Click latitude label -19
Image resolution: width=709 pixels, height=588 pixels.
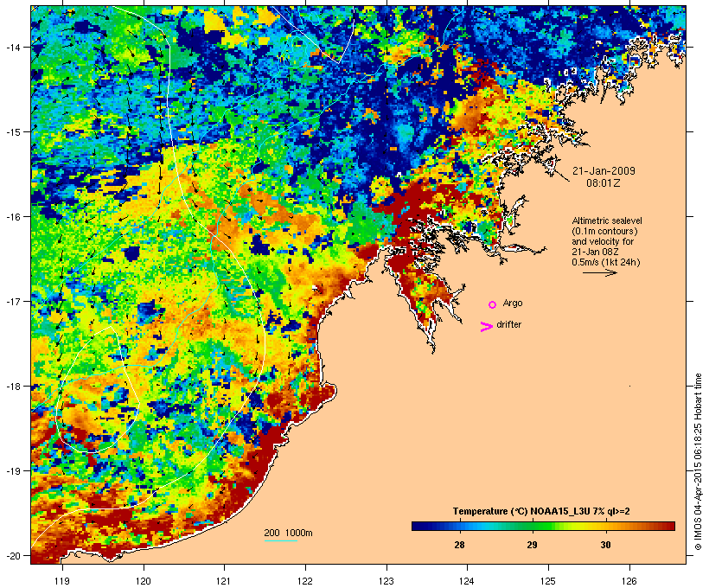pos(12,471)
